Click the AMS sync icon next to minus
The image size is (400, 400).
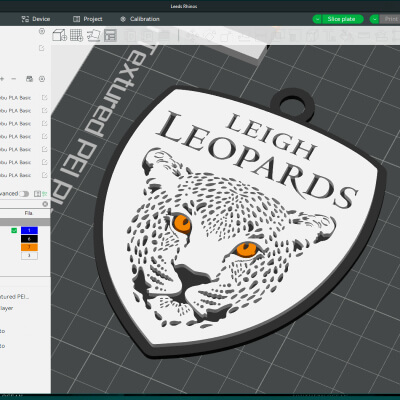pyautogui.click(x=29, y=79)
